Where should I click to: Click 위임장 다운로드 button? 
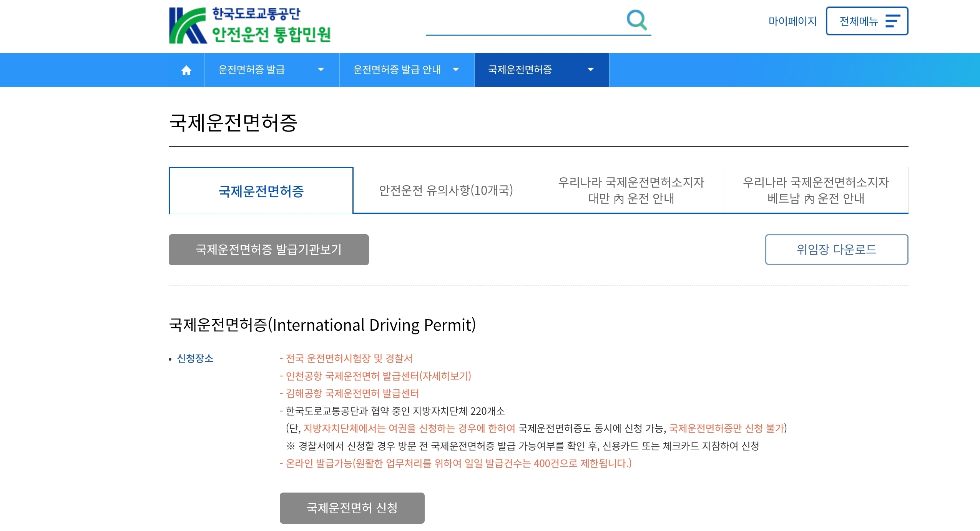point(836,250)
